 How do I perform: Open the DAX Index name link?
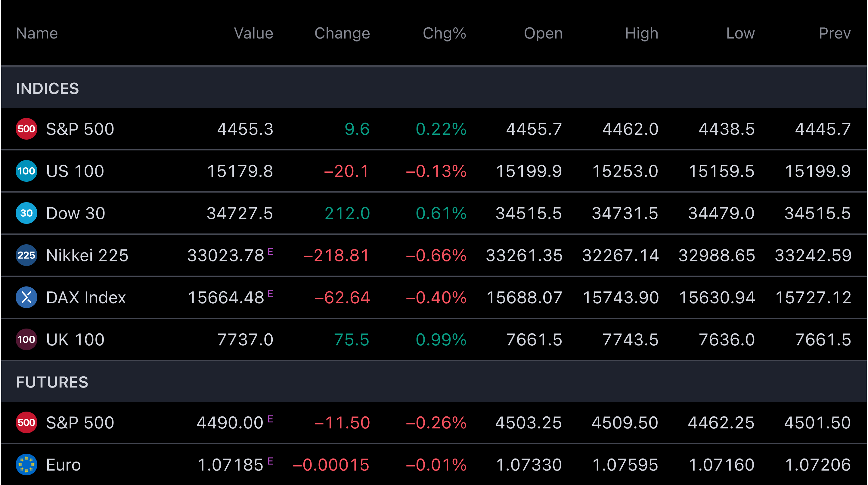click(x=86, y=297)
